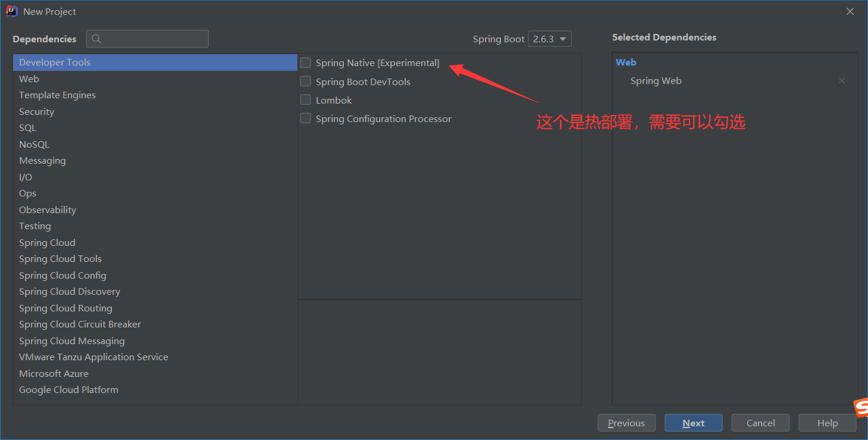Remove Spring Web dependency with X
Viewport: 868px width, 440px height.
click(841, 80)
